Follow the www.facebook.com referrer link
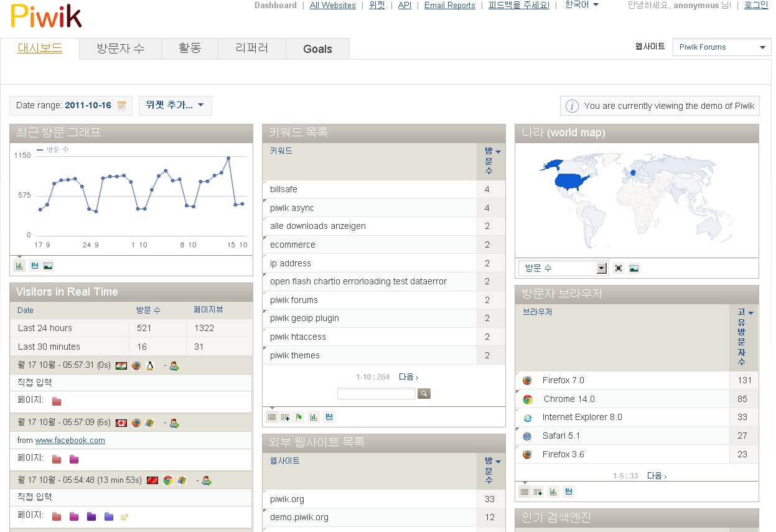The width and height of the screenshot is (776, 532). point(70,441)
